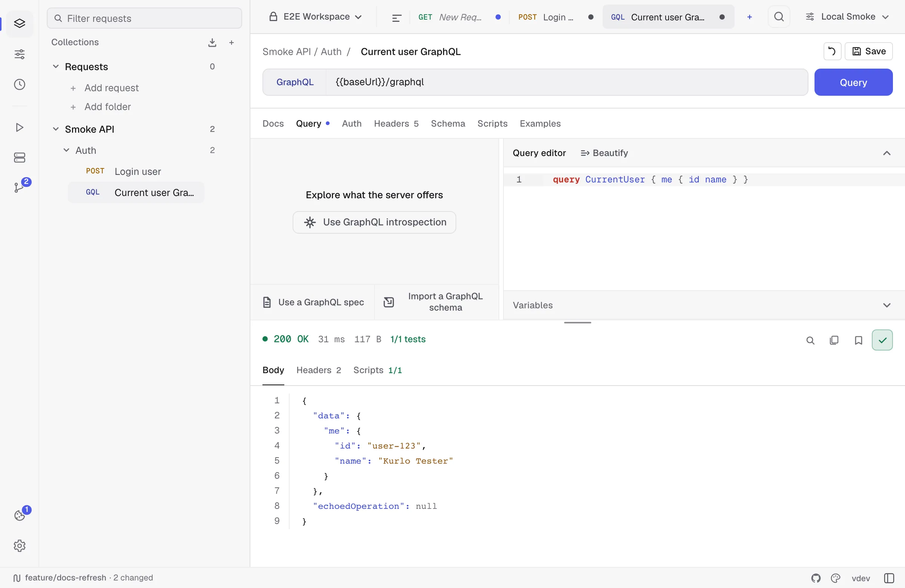Search within the response body

tap(810, 341)
